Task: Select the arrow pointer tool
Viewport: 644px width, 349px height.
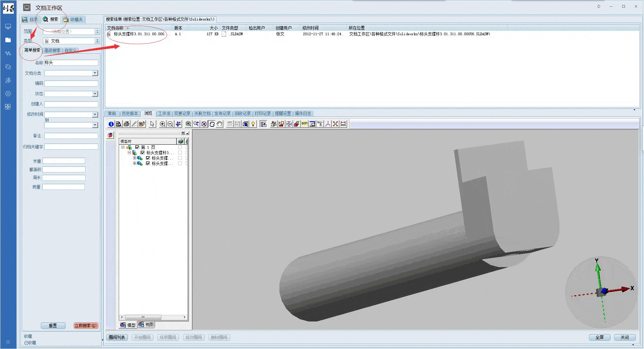Action: pos(152,124)
